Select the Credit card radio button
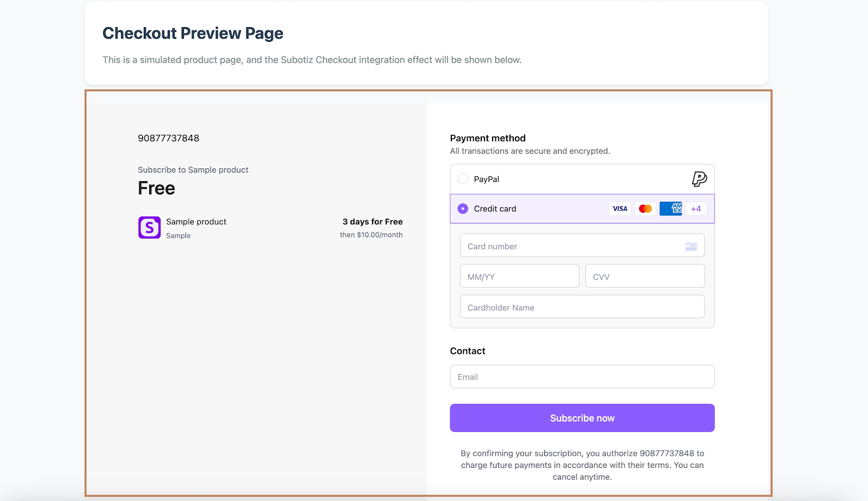This screenshot has height=501, width=868. pyautogui.click(x=463, y=208)
